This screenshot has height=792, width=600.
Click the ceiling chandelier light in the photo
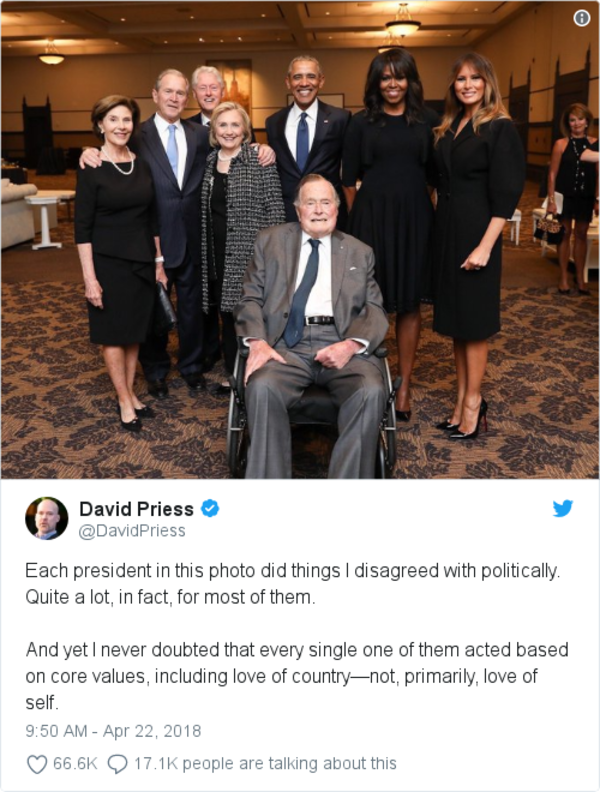pos(403,21)
